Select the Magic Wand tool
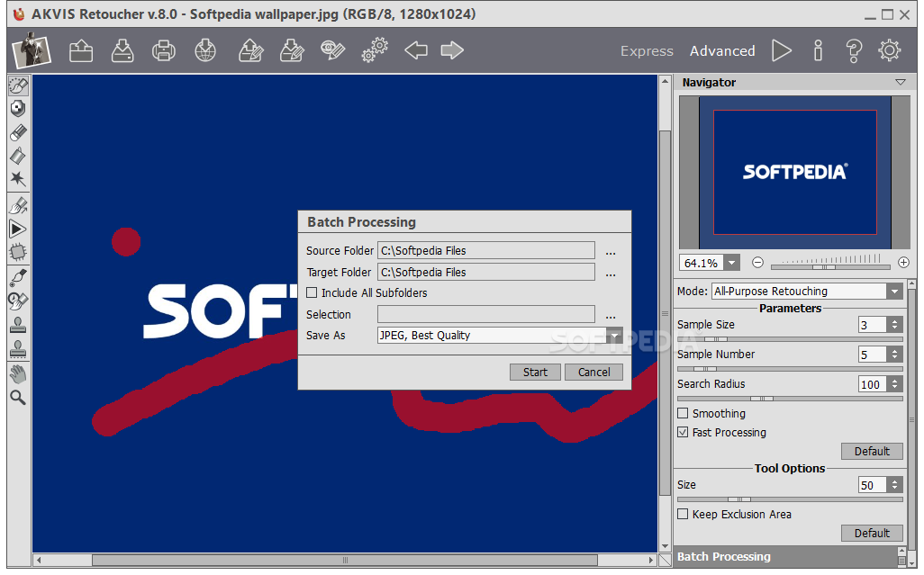 coord(18,179)
